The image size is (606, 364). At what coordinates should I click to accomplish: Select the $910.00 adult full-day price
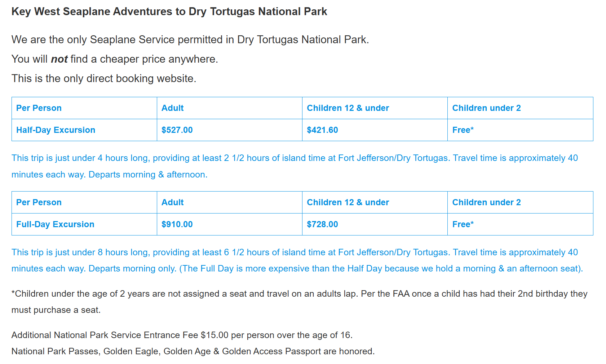[x=177, y=224]
